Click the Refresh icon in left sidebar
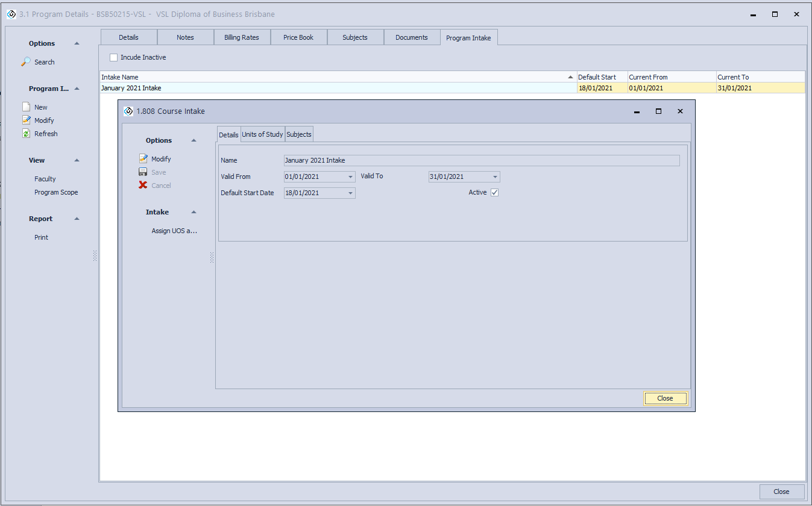This screenshot has width=812, height=506. pos(26,134)
